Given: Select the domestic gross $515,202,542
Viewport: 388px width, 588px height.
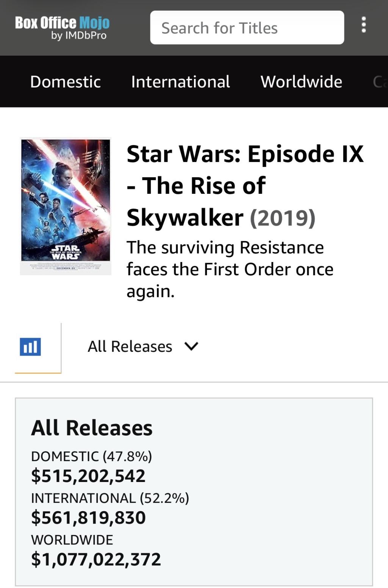Looking at the screenshot, I should 88,476.
